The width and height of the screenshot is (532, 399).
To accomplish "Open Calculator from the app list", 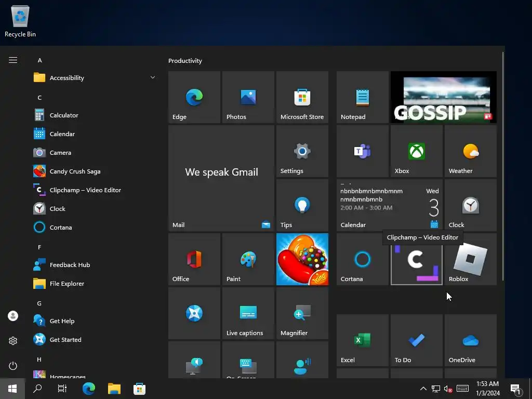I will 95,115.
